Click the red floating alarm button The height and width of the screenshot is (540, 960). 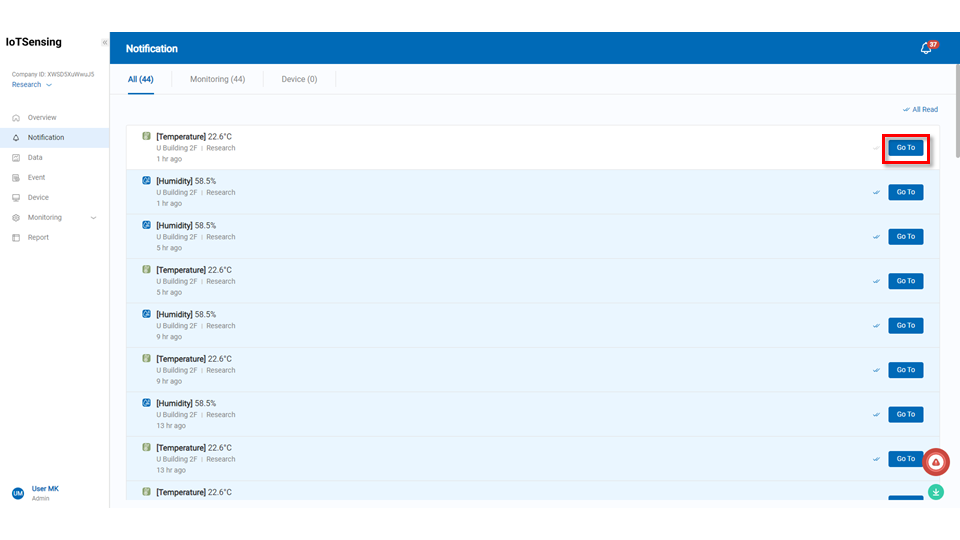[936, 461]
